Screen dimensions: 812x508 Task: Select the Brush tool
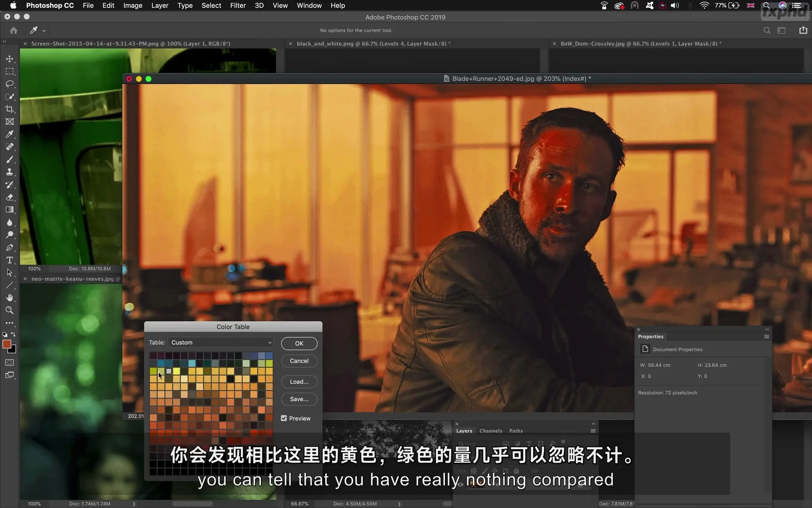pyautogui.click(x=10, y=160)
